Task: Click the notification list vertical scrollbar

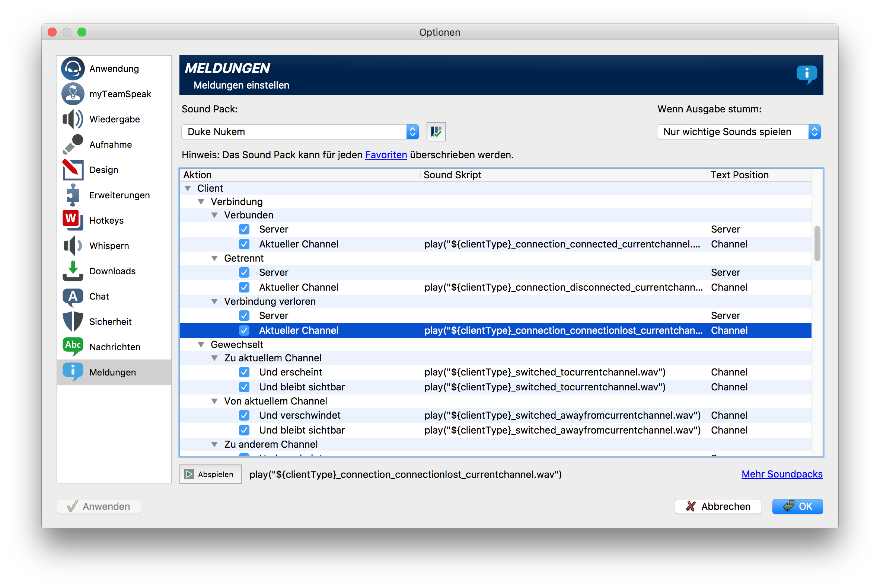Action: point(817,243)
